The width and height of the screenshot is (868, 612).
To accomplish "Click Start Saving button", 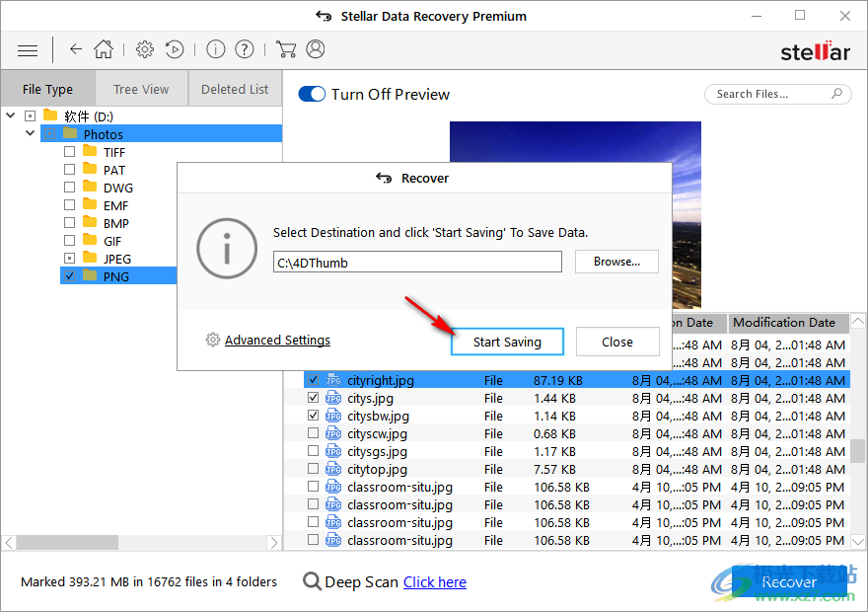I will 507,342.
